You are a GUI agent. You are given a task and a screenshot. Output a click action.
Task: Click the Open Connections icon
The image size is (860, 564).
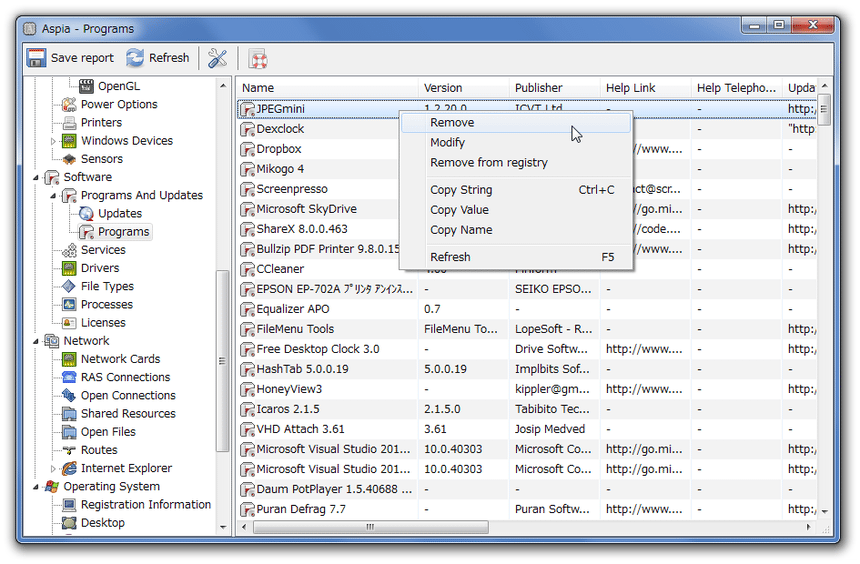[x=69, y=395]
